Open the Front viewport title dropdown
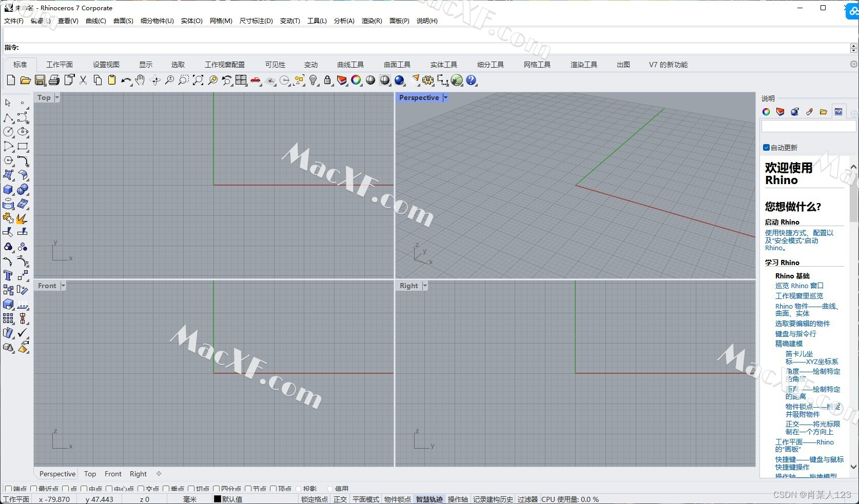 click(63, 286)
